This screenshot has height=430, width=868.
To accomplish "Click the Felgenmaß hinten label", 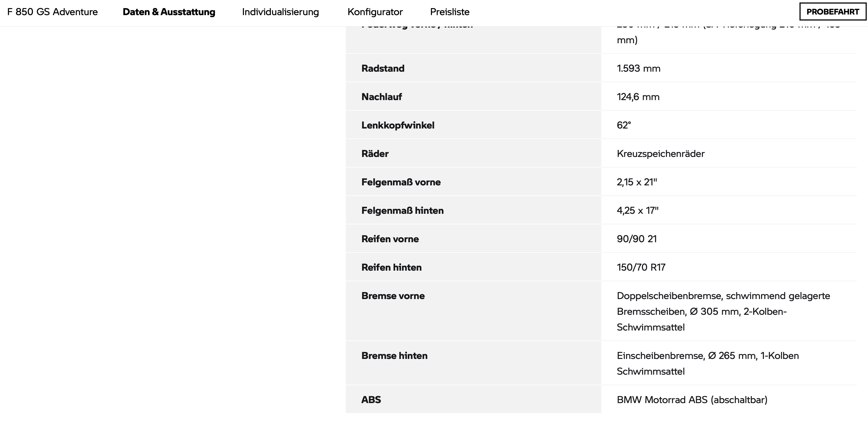I will pyautogui.click(x=402, y=210).
